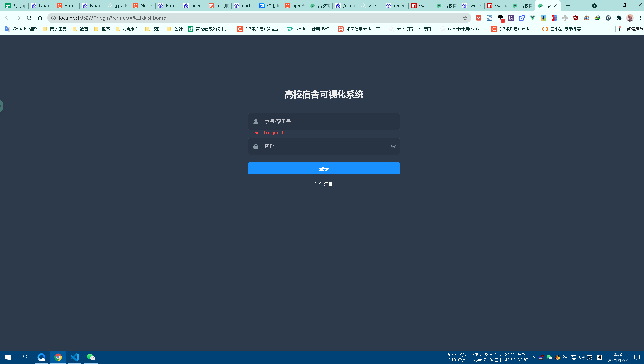Image resolution: width=644 pixels, height=364 pixels.
Task: Open the Vue devtools extension icon
Action: [532, 18]
